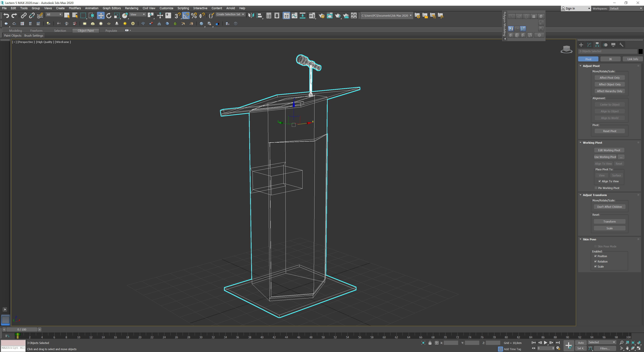
Task: Open the Graph Editors menu
Action: pos(112,8)
